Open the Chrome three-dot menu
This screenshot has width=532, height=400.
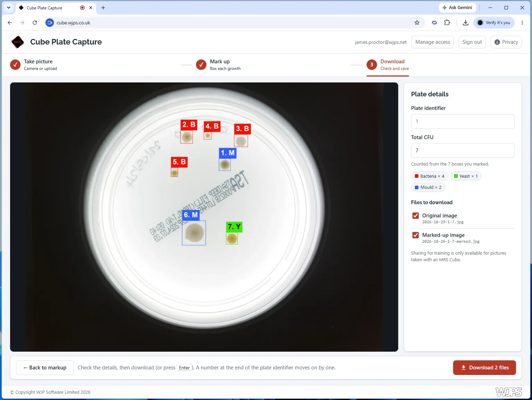click(522, 23)
